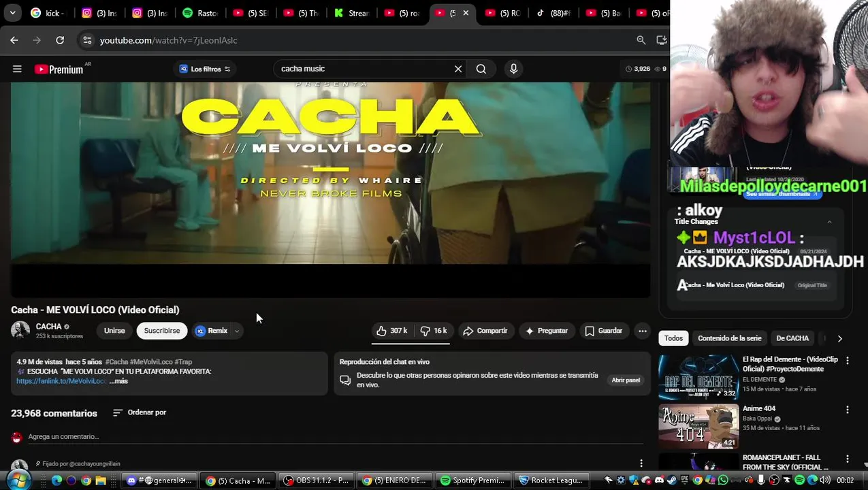Switch to the 'kick -' Google tab
Image resolution: width=868 pixels, height=490 pixels.
tap(48, 13)
